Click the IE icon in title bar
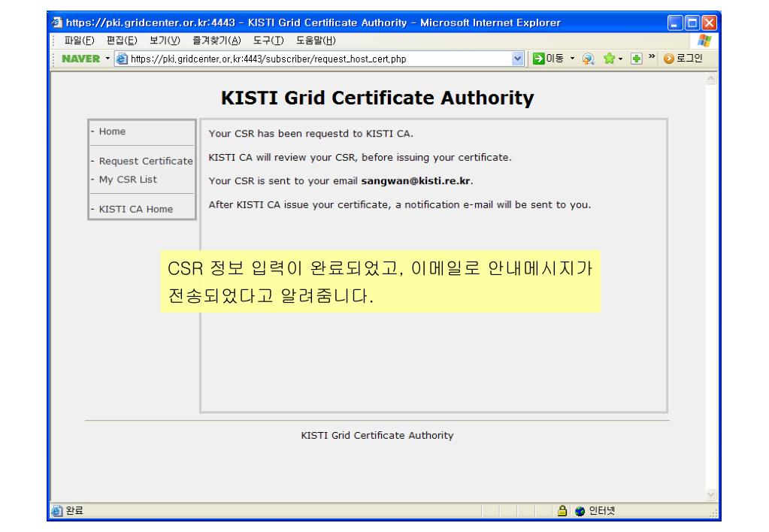Viewport: 769px width, 532px height. point(57,23)
